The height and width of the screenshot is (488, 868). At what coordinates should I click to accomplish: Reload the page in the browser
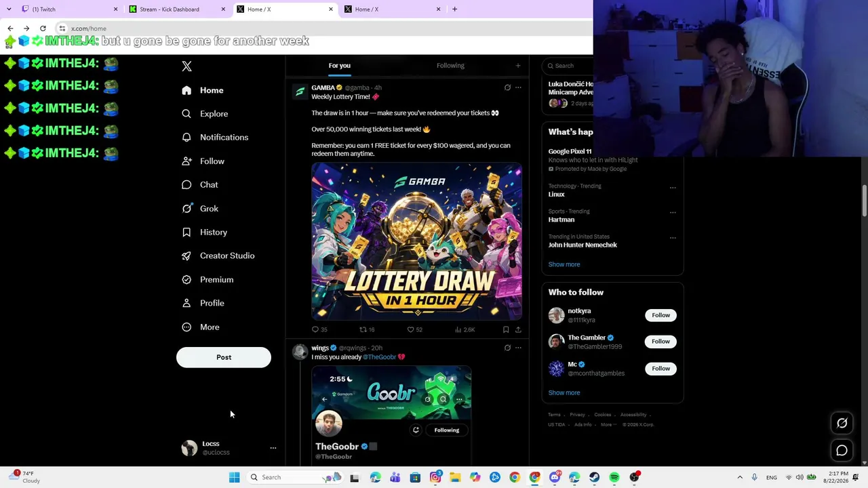[43, 28]
